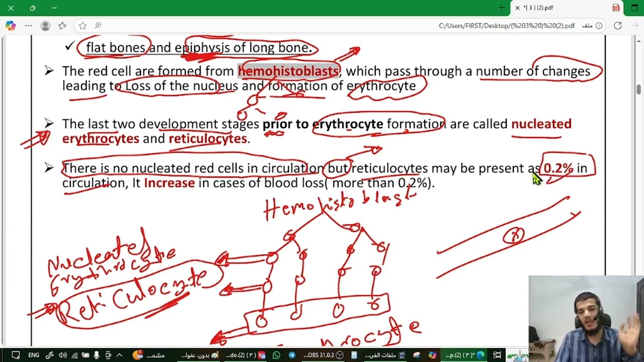Go forward using the arrow button
The width and height of the screenshot is (644, 362).
(x=634, y=26)
